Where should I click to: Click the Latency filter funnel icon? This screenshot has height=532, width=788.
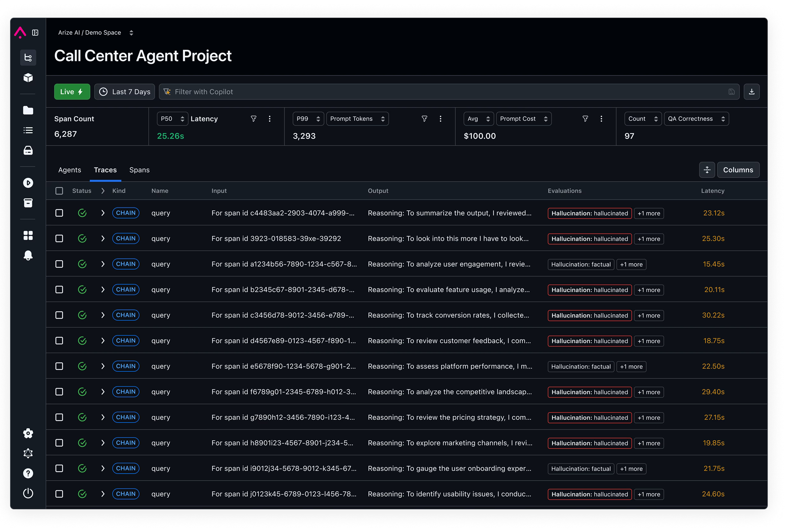tap(253, 119)
